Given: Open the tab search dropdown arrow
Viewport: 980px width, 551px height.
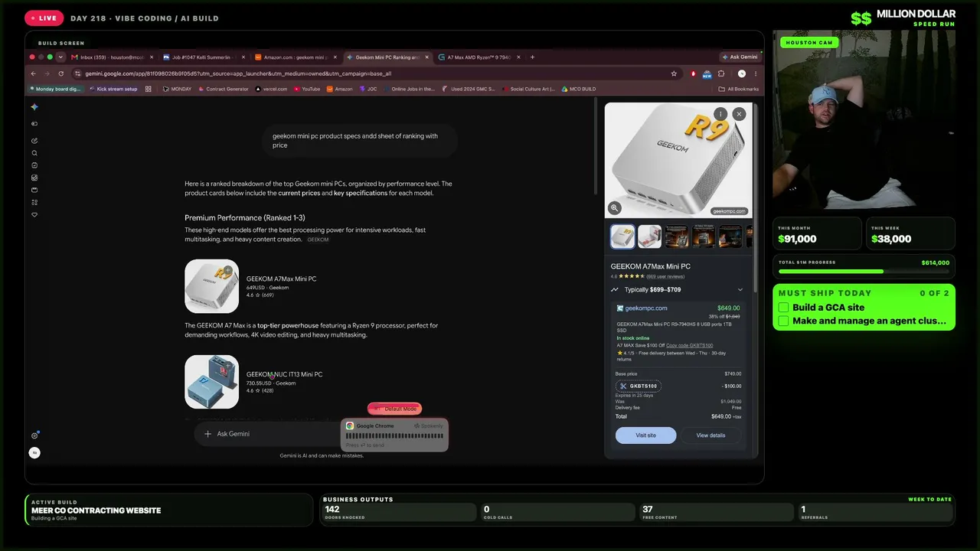Looking at the screenshot, I should point(60,57).
